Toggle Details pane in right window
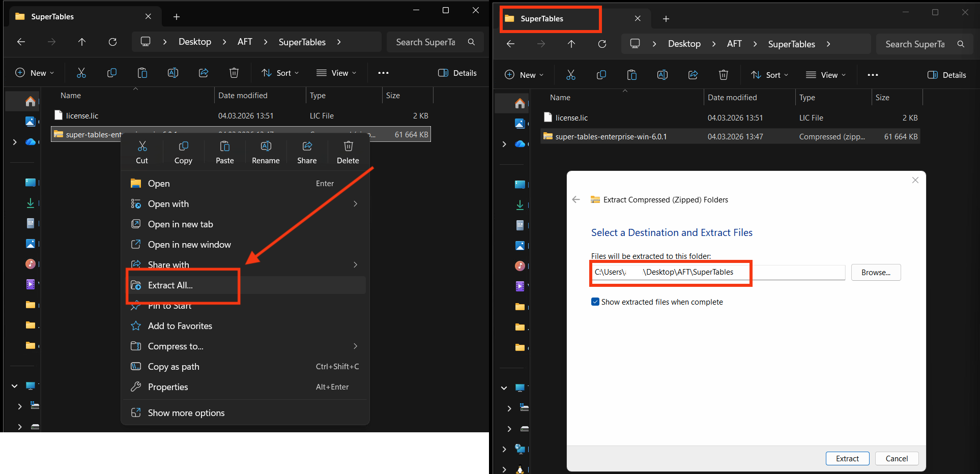Viewport: 980px width, 474px height. pyautogui.click(x=946, y=75)
